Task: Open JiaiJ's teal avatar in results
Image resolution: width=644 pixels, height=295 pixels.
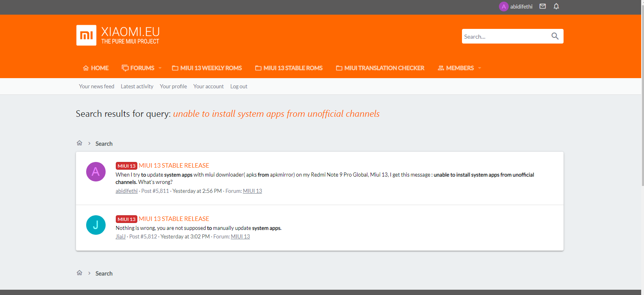Action: point(96,225)
